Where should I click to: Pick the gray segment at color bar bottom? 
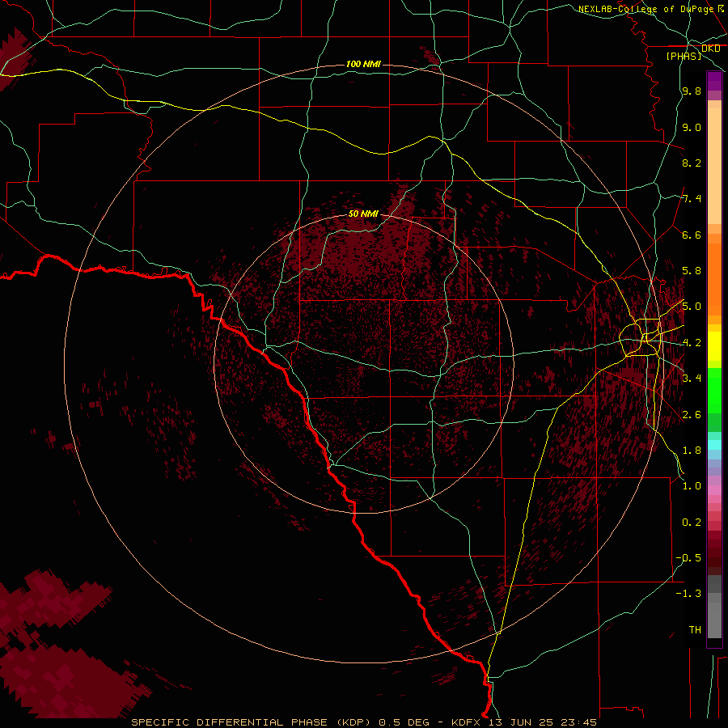[714, 620]
